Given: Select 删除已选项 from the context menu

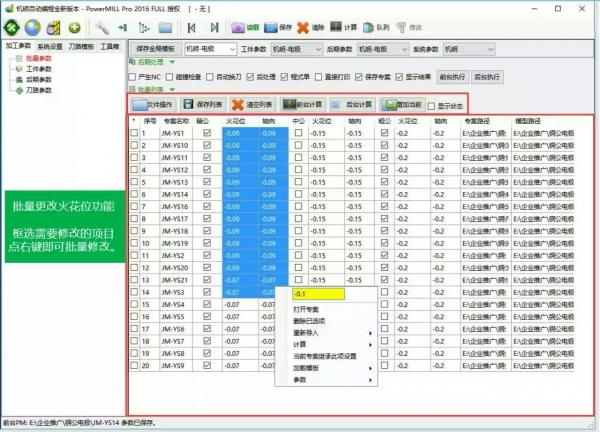Looking at the screenshot, I should (311, 321).
